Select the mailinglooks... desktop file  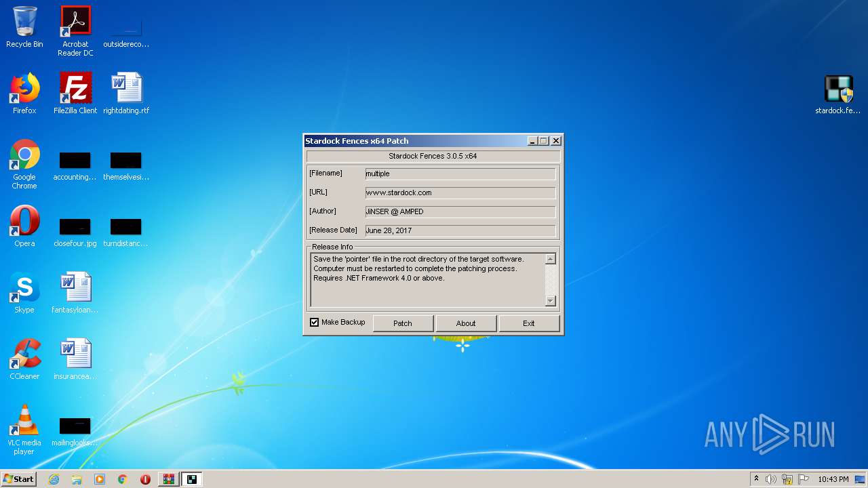click(75, 432)
